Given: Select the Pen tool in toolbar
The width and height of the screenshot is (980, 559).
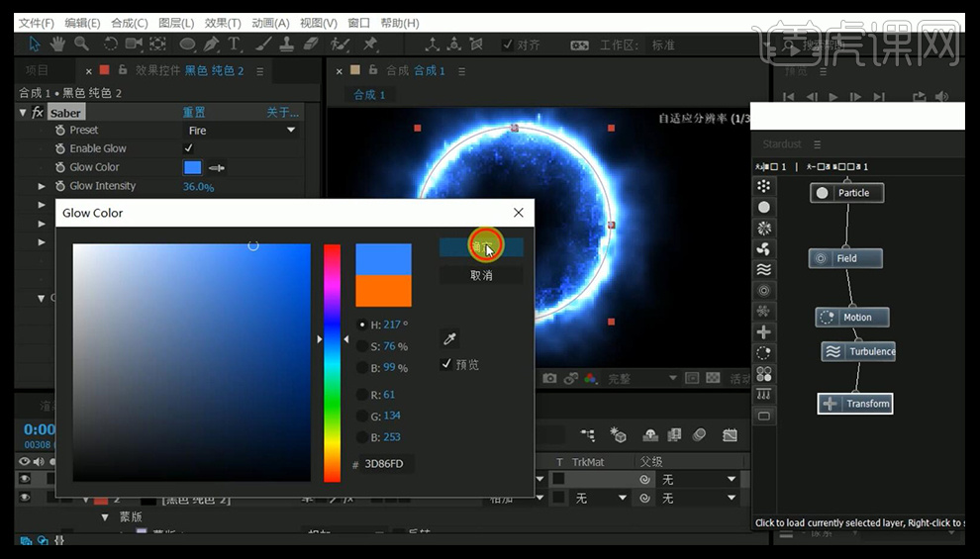Looking at the screenshot, I should coord(211,45).
